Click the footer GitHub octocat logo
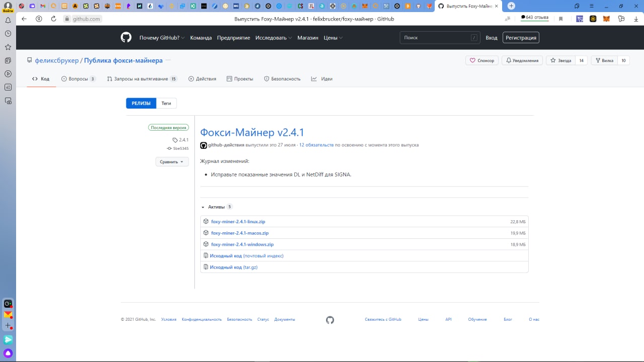Image resolution: width=644 pixels, height=362 pixels. 330,320
